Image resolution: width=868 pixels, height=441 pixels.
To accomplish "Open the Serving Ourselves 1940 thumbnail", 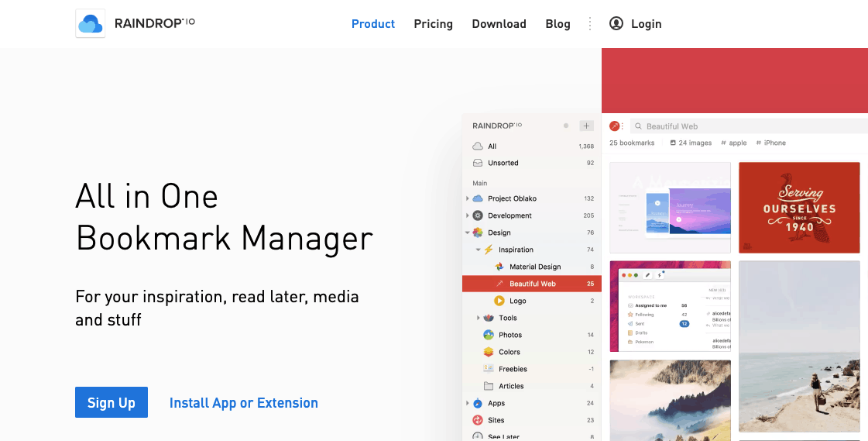I will [x=799, y=208].
